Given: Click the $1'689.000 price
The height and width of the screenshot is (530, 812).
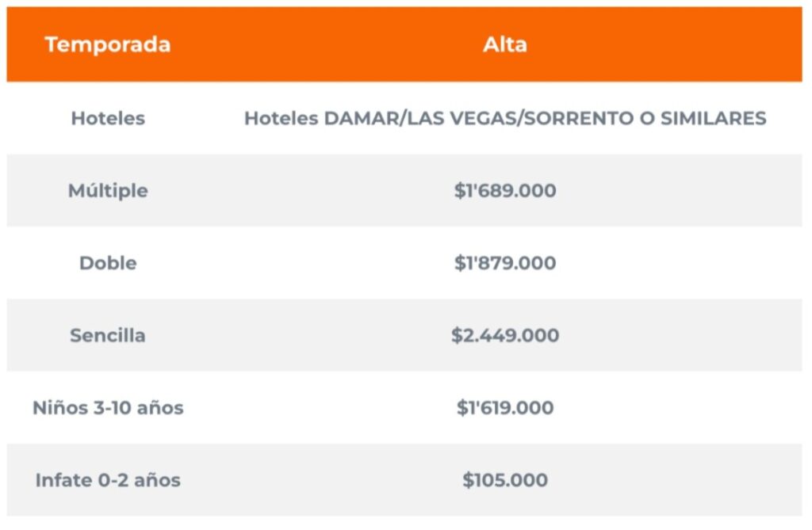Looking at the screenshot, I should (505, 191).
